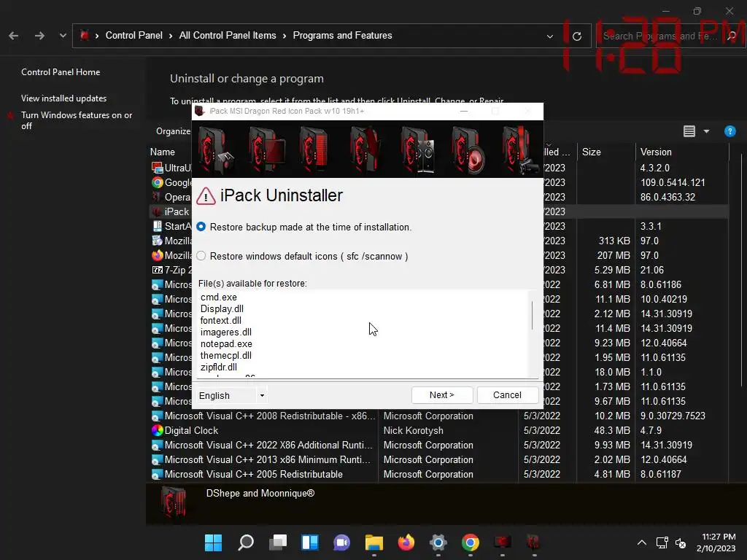
Task: Click the Google Chrome icon in program list
Action: 158,182
